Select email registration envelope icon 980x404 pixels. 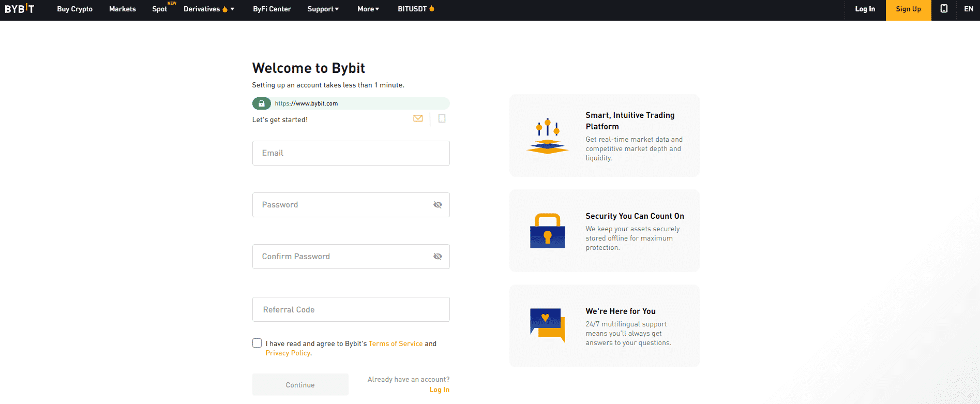418,118
